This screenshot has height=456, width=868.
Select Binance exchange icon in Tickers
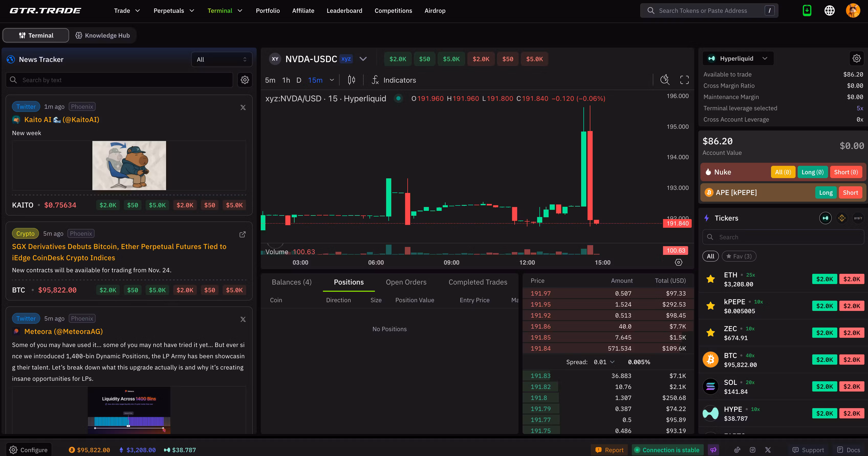click(842, 218)
